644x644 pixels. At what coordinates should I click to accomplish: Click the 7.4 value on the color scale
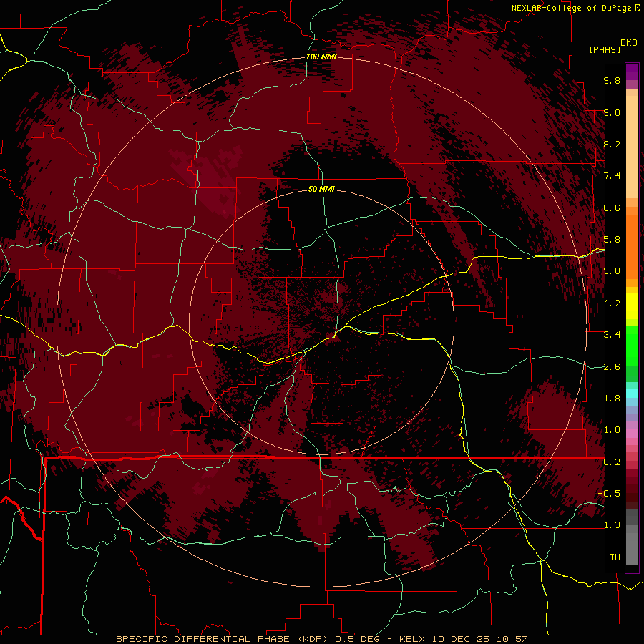pos(612,176)
